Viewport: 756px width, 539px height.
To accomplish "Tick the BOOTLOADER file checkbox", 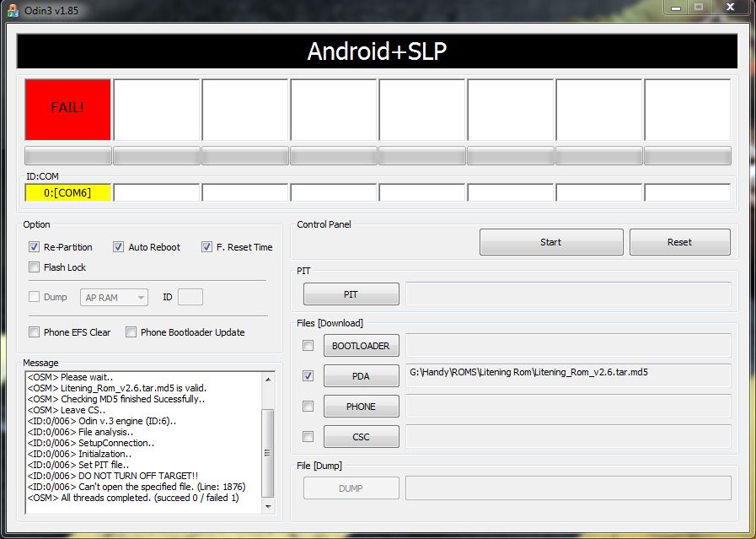I will 308,346.
